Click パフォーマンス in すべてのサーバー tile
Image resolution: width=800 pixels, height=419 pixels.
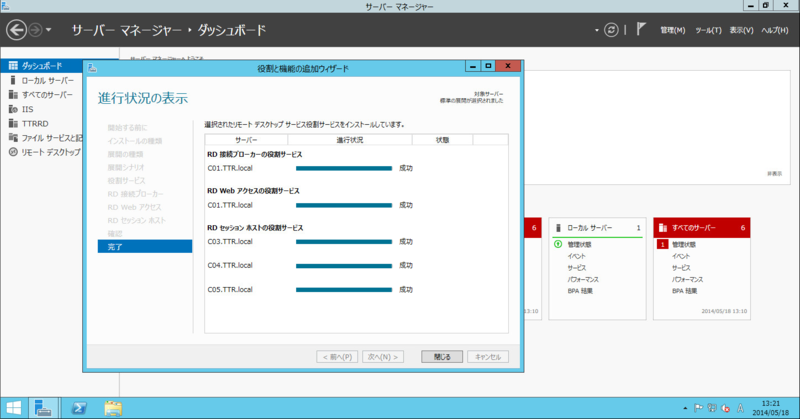[x=687, y=280]
